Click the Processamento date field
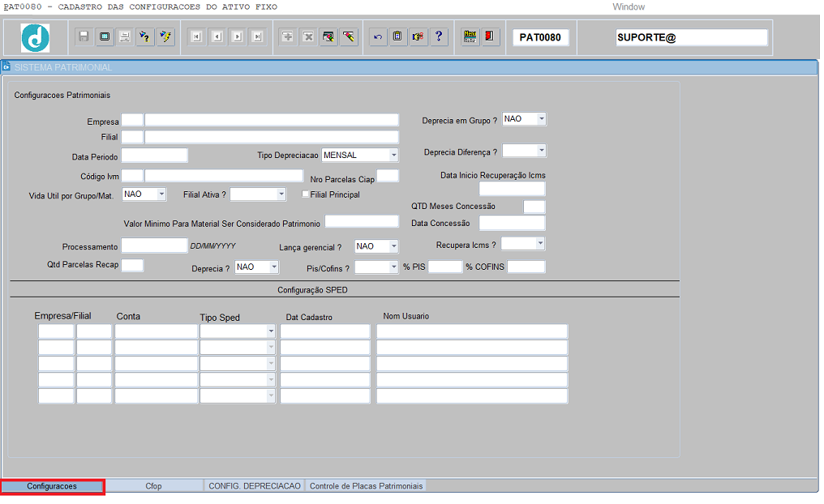The height and width of the screenshot is (504, 824). (154, 246)
